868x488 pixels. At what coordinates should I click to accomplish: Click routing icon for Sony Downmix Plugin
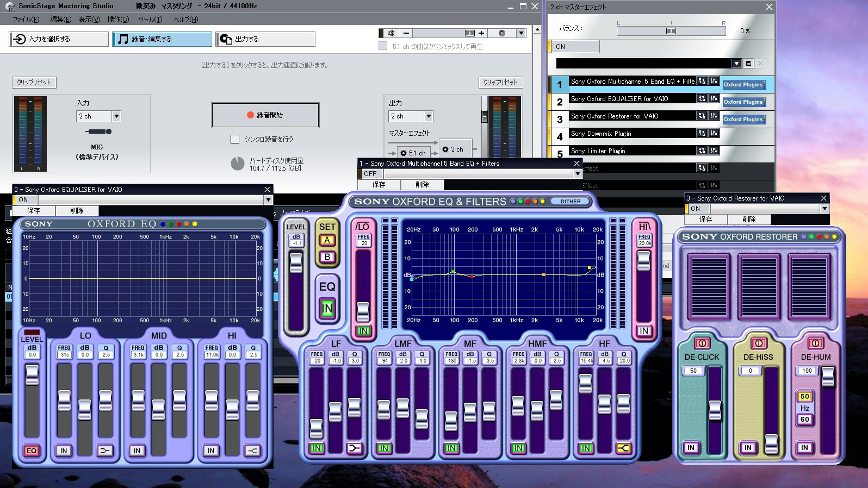[702, 133]
